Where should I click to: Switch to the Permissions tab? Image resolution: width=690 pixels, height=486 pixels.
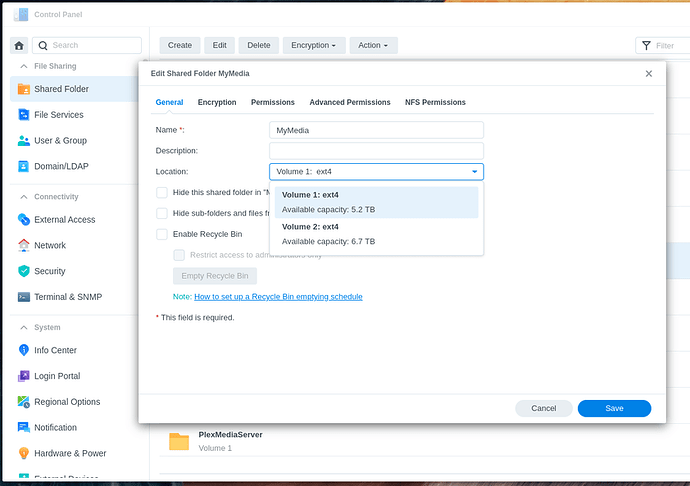pyautogui.click(x=273, y=102)
